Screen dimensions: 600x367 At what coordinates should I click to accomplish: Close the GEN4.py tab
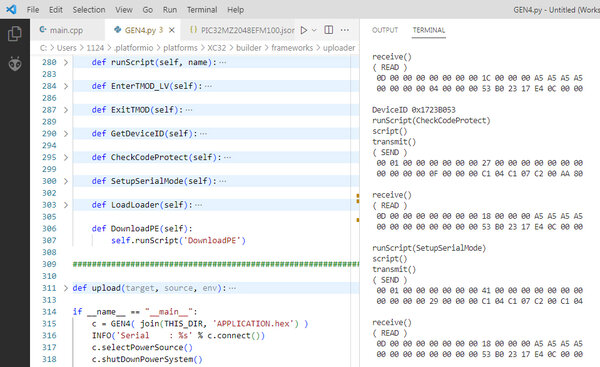coord(172,30)
